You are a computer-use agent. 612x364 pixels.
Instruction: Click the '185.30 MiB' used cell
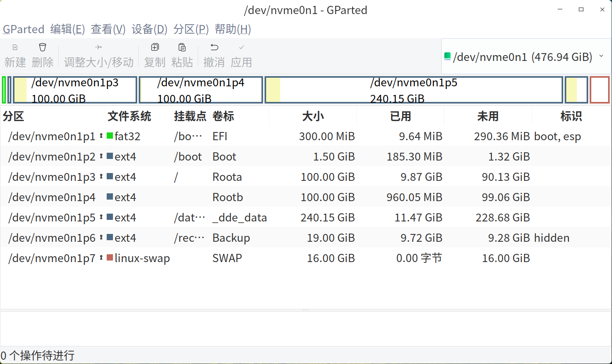414,157
